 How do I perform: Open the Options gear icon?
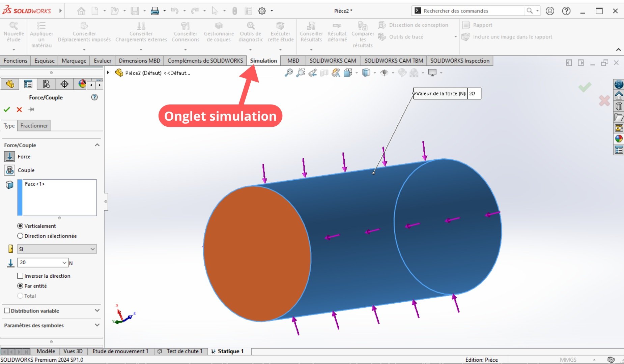[262, 11]
